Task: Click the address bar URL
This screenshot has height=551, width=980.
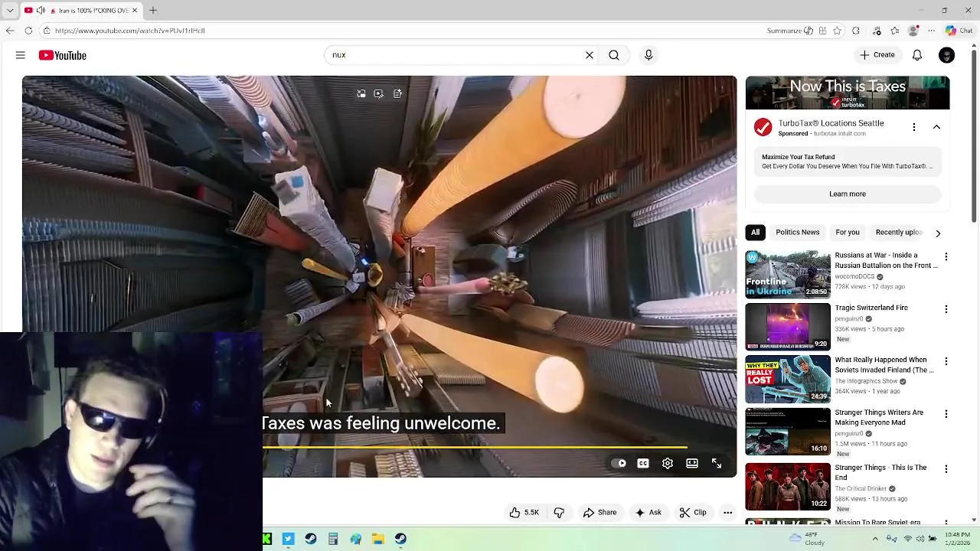Action: tap(130, 31)
